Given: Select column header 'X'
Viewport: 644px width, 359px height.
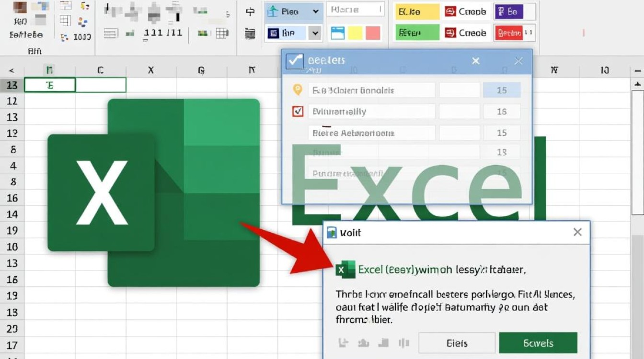Looking at the screenshot, I should 151,70.
